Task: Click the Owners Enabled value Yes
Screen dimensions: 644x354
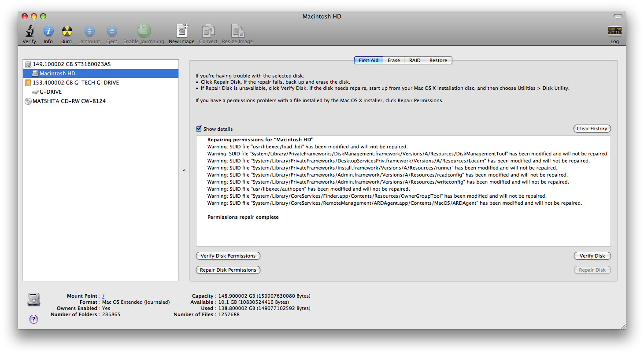Action: [x=106, y=308]
